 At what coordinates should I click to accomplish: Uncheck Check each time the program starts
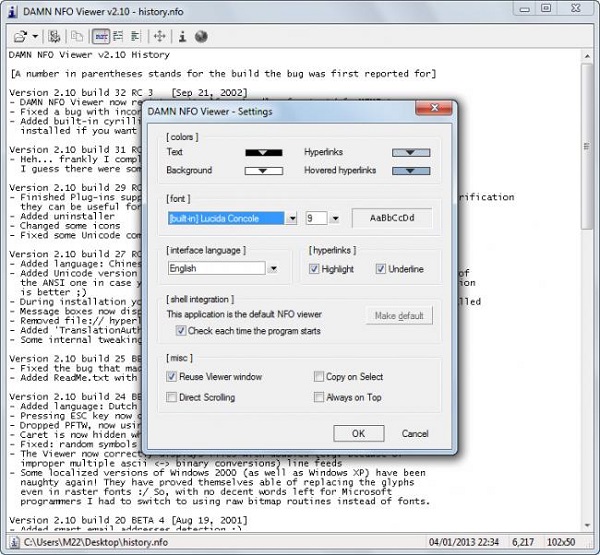coord(181,331)
